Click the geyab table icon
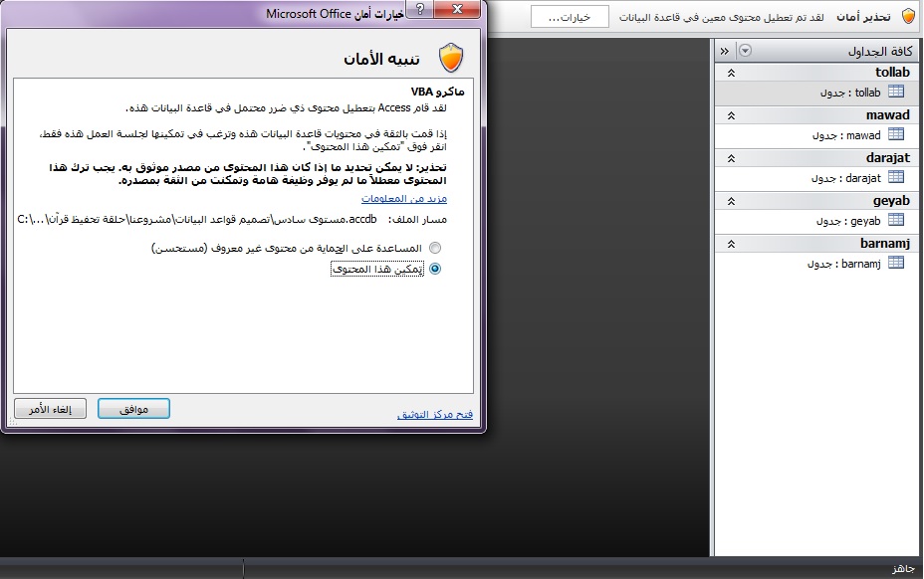Viewport: 924px width, 579px height. 896,220
